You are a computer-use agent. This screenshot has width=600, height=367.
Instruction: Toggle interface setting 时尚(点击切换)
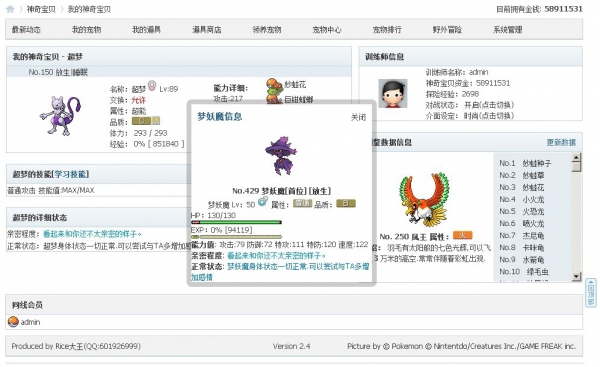[489, 116]
